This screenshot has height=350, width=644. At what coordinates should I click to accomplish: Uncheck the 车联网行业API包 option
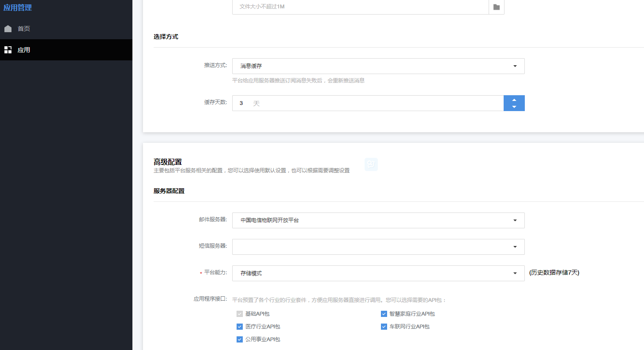[384, 327]
